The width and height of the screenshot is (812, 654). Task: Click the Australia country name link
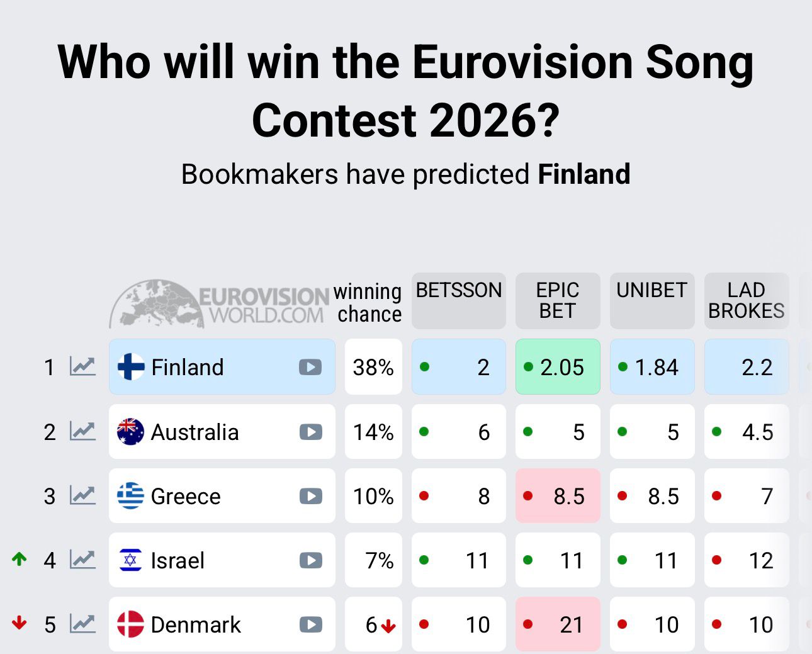tap(195, 432)
